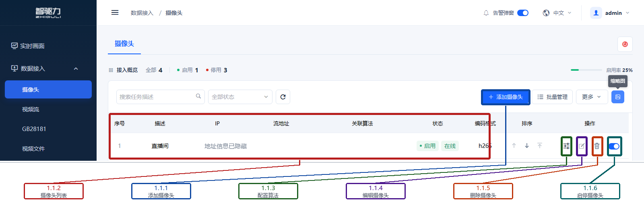Screen dimensions: 644x207
Task: Filter by 停用 3 count
Action: 217,70
